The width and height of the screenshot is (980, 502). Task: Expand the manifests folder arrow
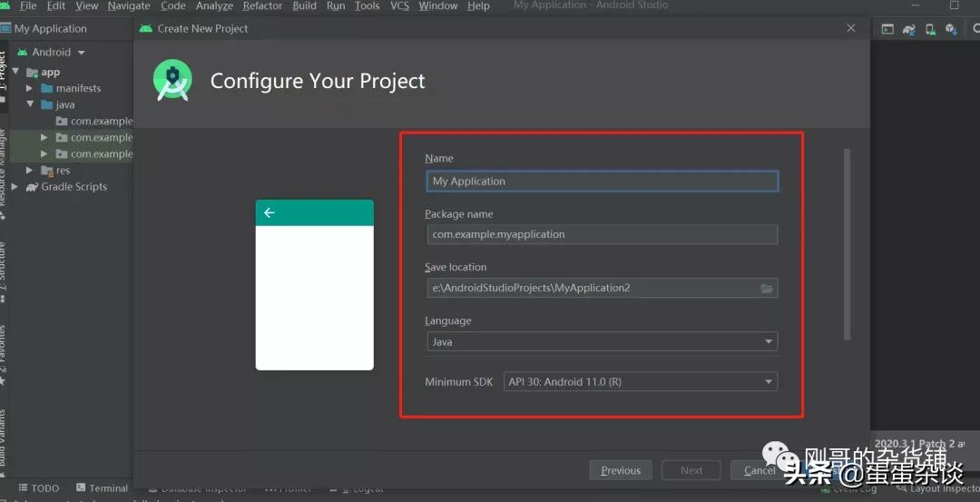pos(29,88)
